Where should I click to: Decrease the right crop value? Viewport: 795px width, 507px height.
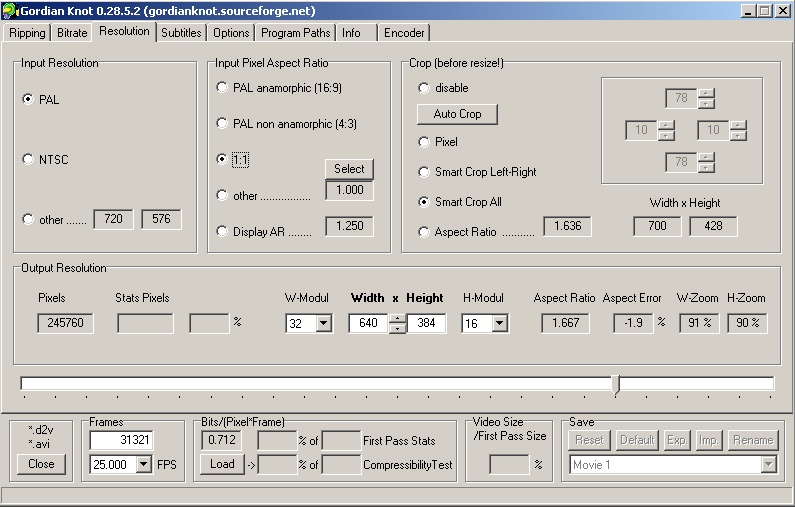point(738,135)
